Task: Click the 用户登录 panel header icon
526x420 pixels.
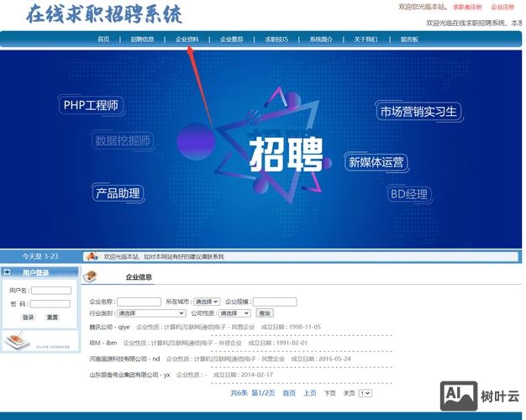Action: tap(8, 272)
